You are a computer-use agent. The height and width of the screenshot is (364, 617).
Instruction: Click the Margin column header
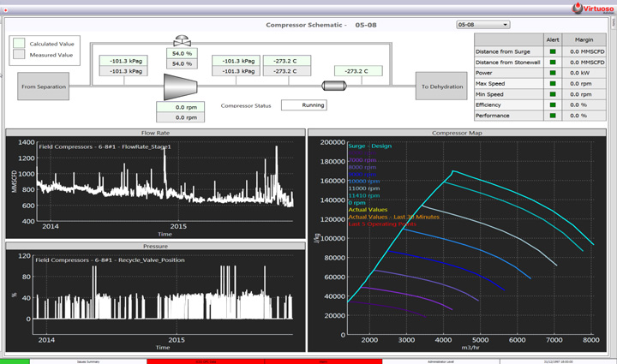click(x=584, y=39)
